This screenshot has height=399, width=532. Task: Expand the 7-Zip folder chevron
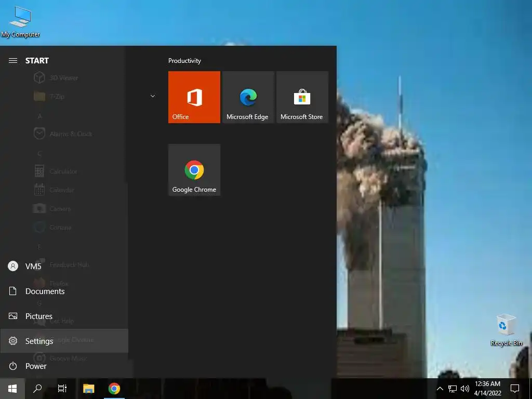click(153, 96)
